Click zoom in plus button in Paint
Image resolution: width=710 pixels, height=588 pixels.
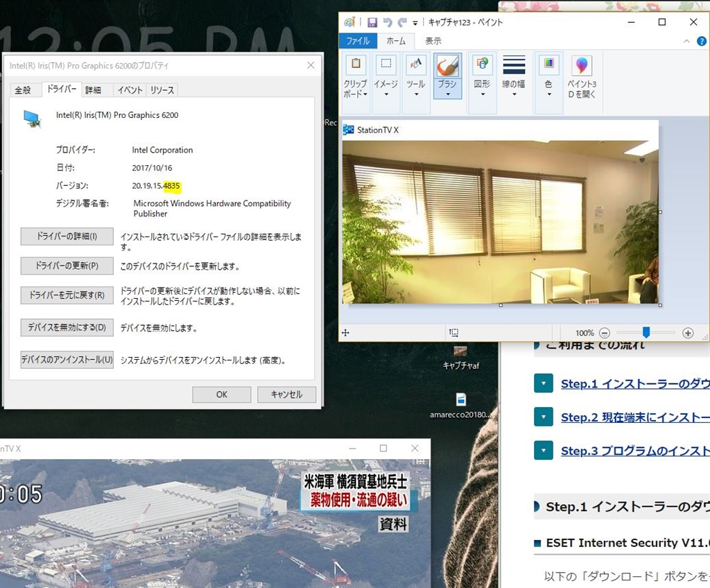coord(688,333)
